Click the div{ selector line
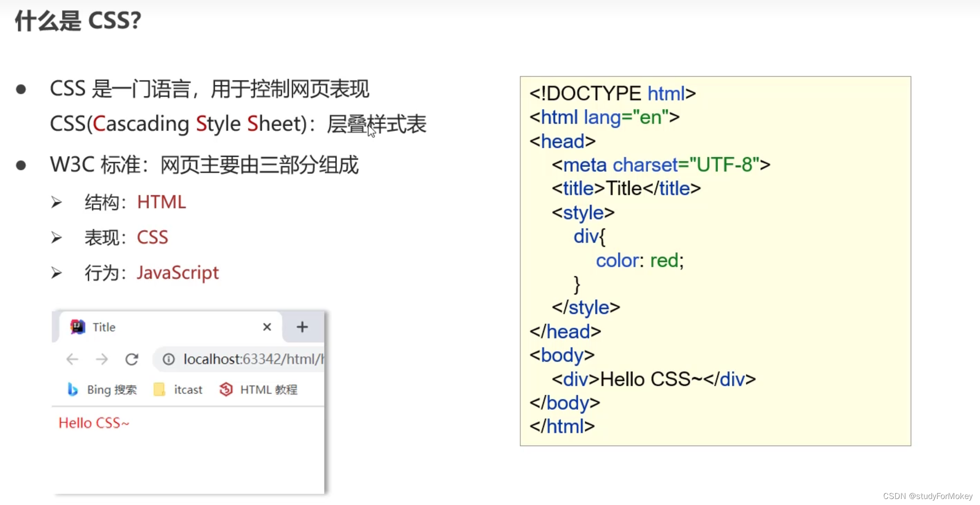980x505 pixels. (x=589, y=237)
